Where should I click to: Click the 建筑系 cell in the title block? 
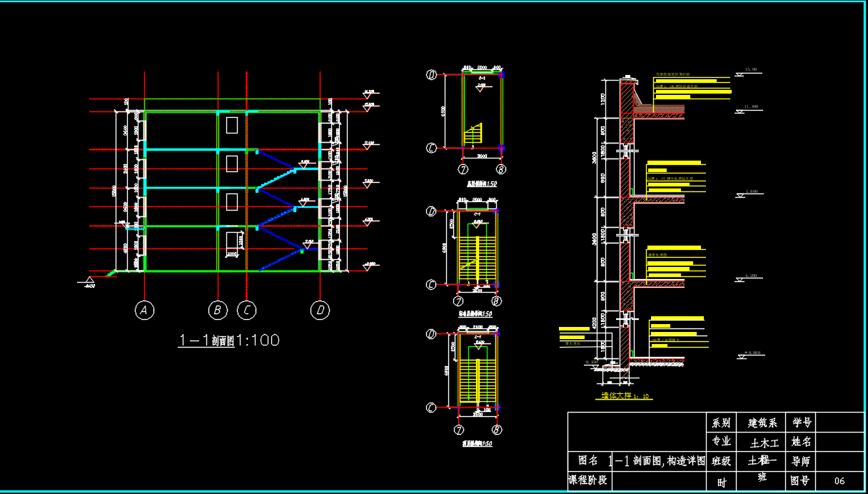pyautogui.click(x=762, y=423)
